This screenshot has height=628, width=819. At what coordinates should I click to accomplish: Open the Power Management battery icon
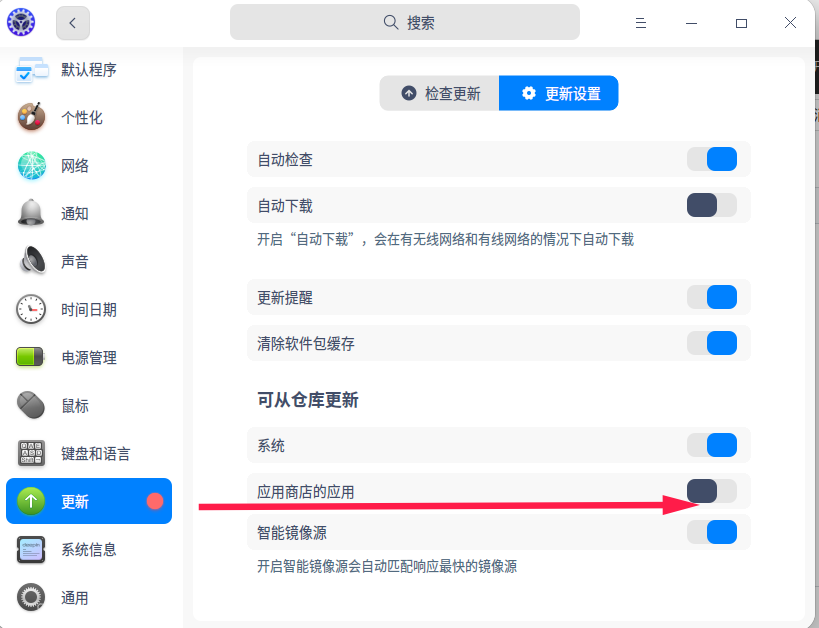pos(32,358)
